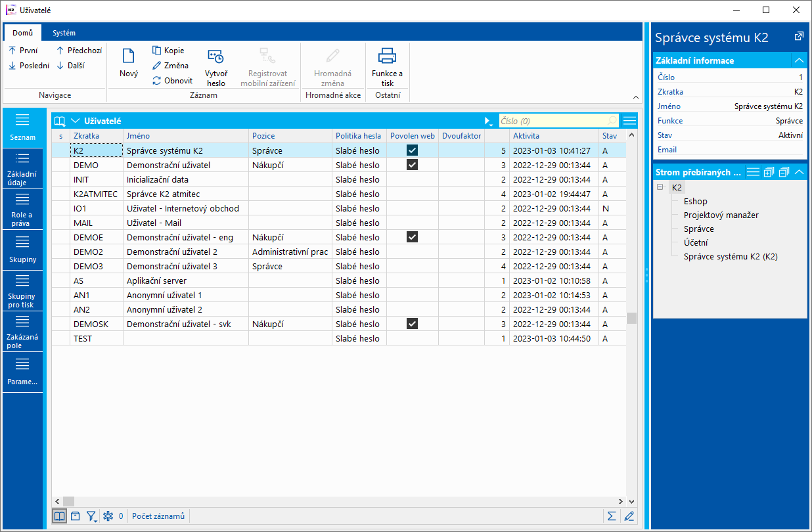Switch to the Systém ribbon tab
Screen dimensions: 812x532
64,33
